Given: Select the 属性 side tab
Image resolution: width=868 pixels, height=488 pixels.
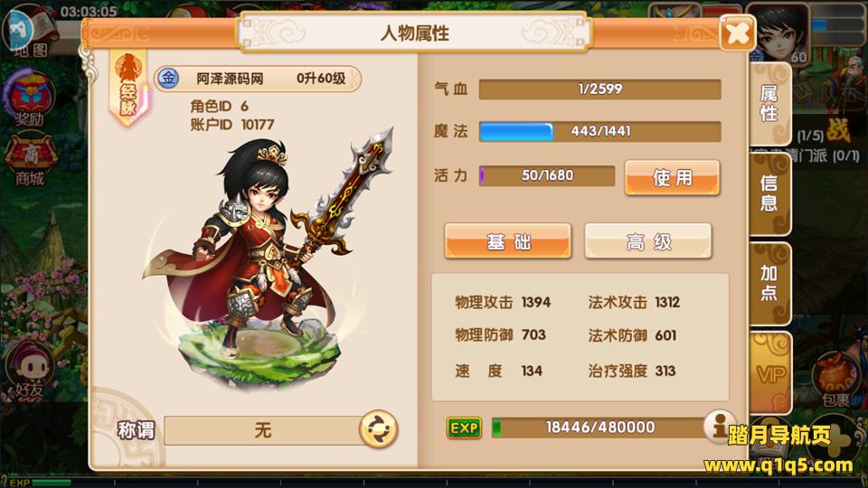Looking at the screenshot, I should tap(770, 103).
